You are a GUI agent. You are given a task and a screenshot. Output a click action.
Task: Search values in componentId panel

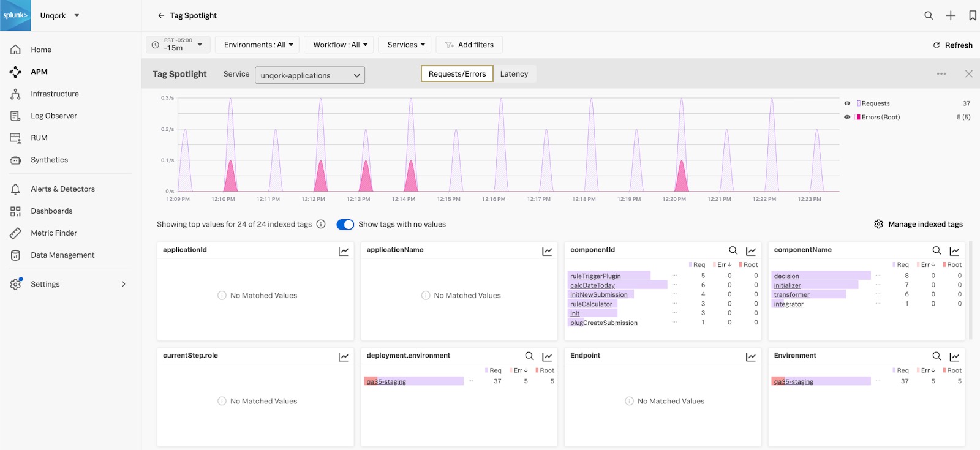733,250
